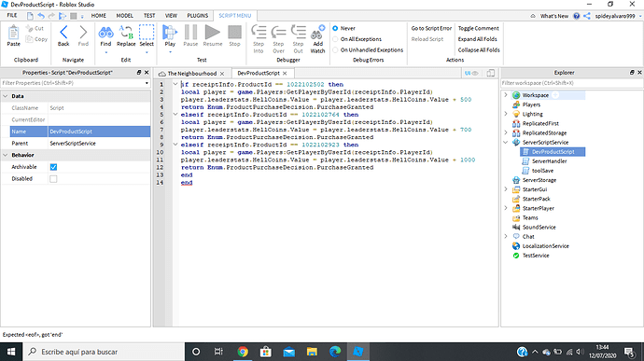The width and height of the screenshot is (644, 361).
Task: Open Roblox Studio in Windows taskbar
Action: click(358, 352)
